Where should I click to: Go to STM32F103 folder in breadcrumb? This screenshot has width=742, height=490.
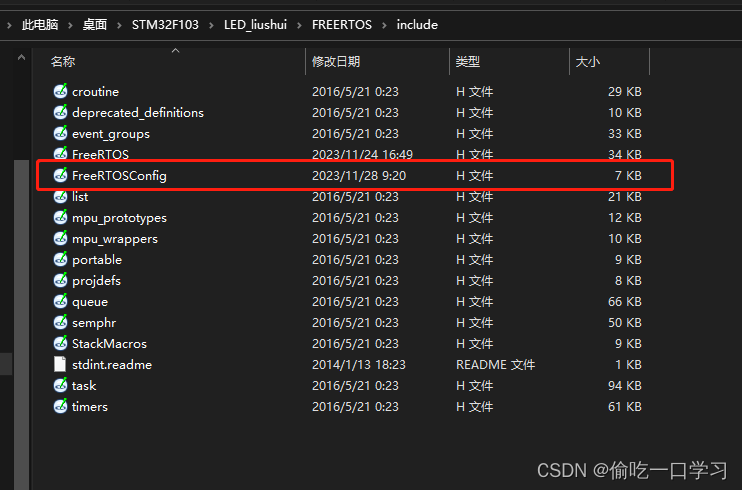pos(165,25)
